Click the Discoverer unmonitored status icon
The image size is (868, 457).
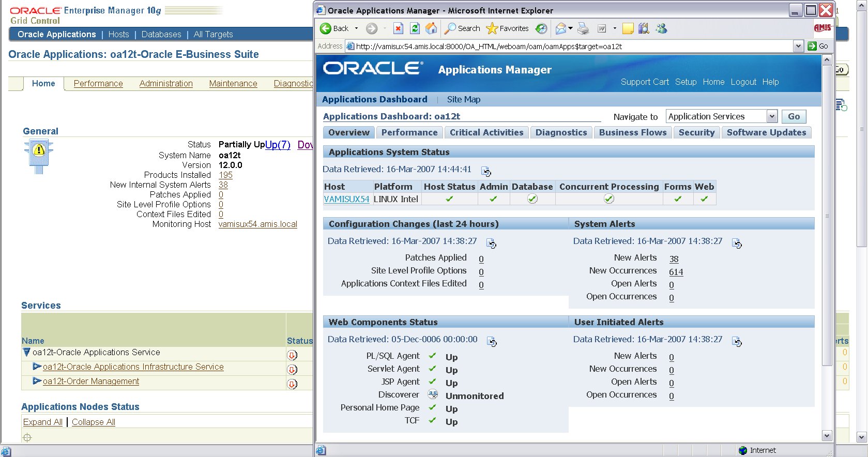coord(433,394)
